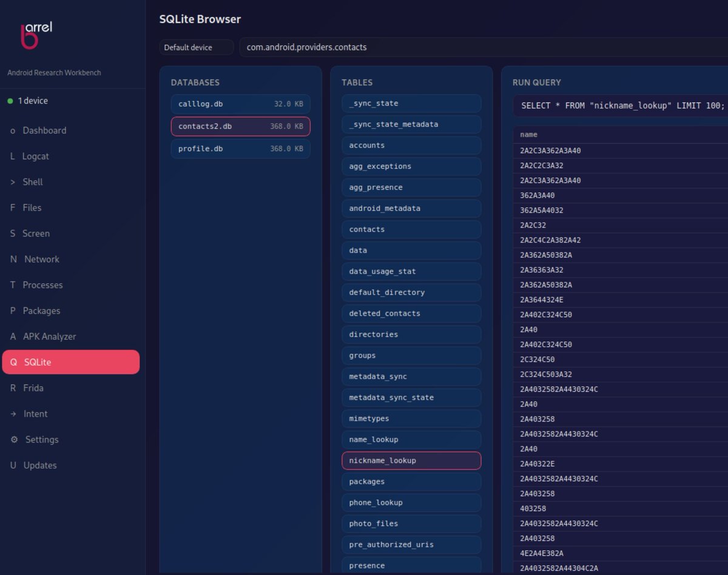
Task: Click the Logcat 'L' sidebar icon
Action: [x=13, y=156]
